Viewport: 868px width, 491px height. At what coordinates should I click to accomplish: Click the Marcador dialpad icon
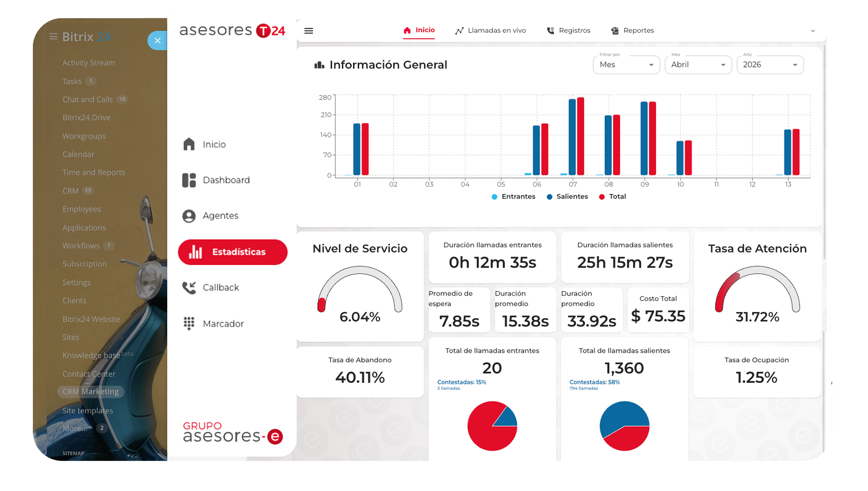[x=189, y=323]
